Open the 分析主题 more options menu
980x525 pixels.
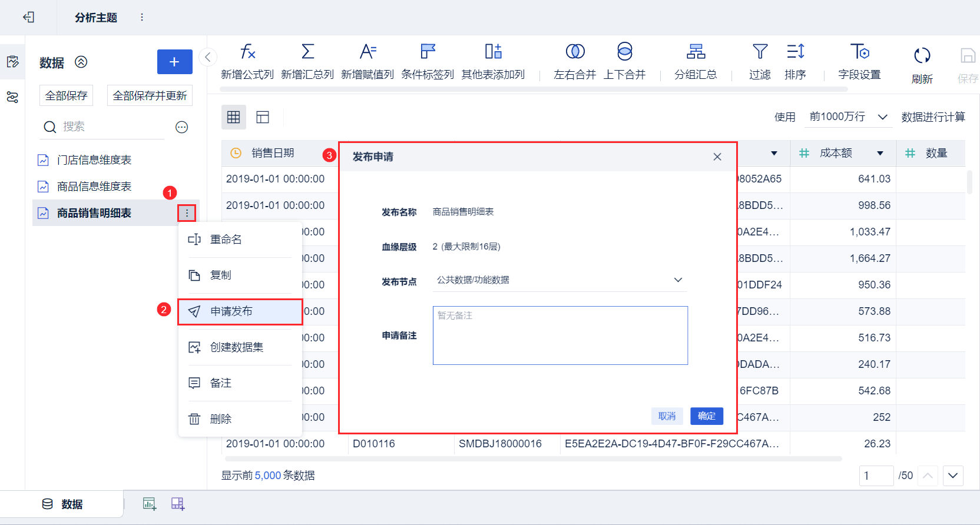(x=142, y=17)
